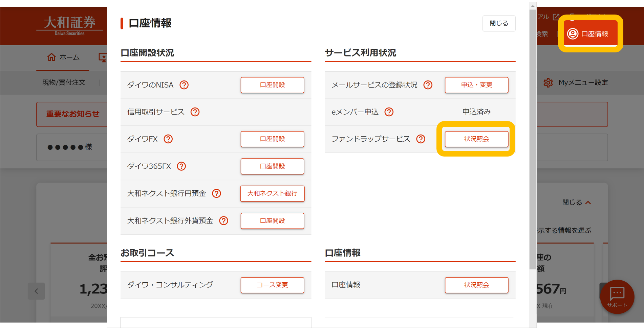Click 口座開設 for ダイワ365FX
The width and height of the screenshot is (644, 331).
click(272, 166)
